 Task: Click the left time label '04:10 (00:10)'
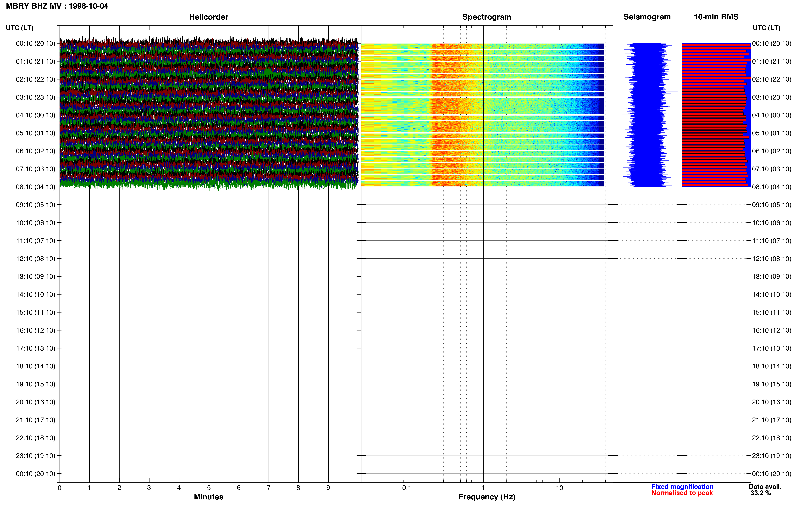(x=36, y=115)
